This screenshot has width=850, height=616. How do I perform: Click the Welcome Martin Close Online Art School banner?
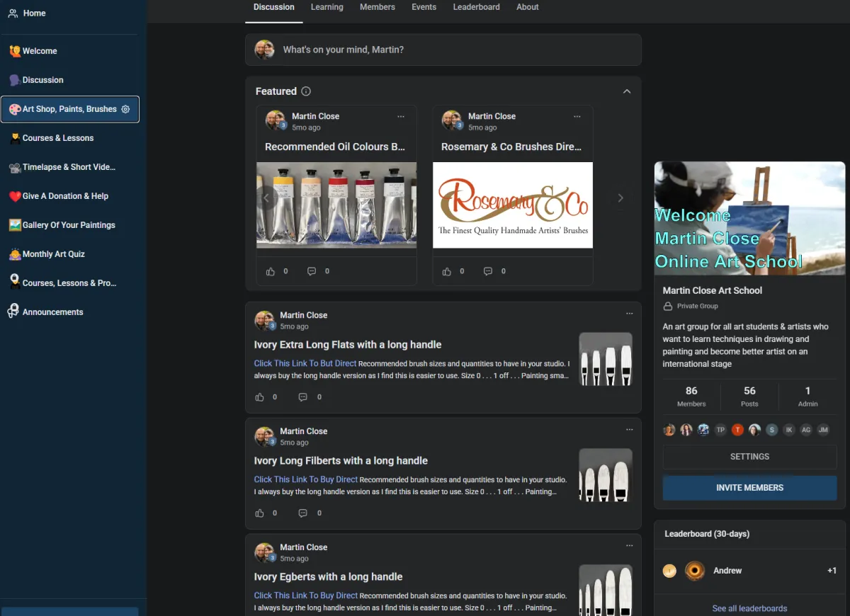[x=749, y=218]
